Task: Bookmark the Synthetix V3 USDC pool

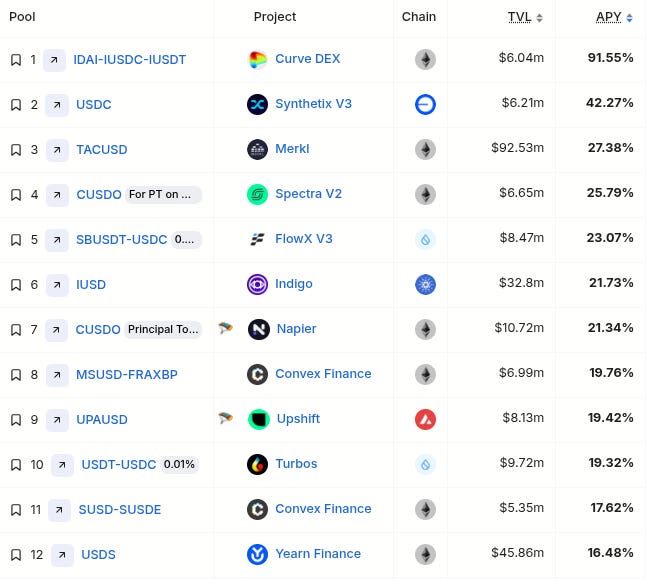Action: tap(16, 105)
